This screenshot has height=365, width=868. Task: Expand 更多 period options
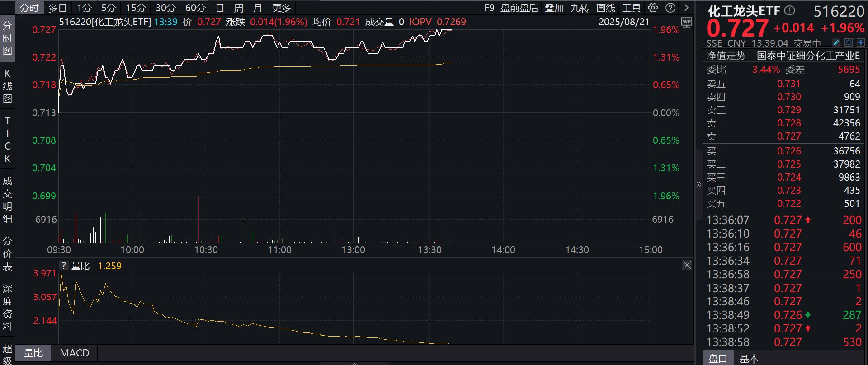pyautogui.click(x=282, y=8)
